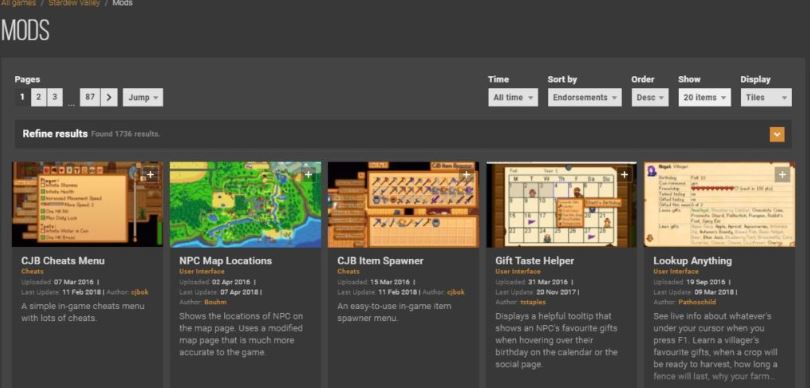Click author Bouhm on NPC Map Locations
Viewport: 810px width, 388px height.
215,302
